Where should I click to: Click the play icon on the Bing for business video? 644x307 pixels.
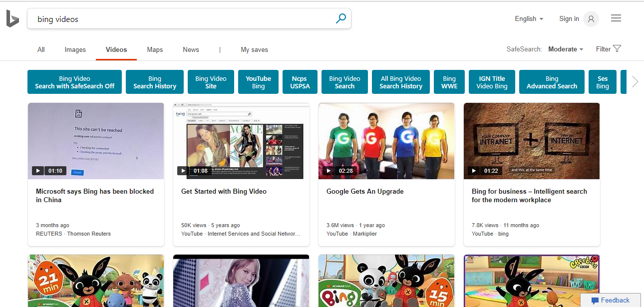pos(473,170)
